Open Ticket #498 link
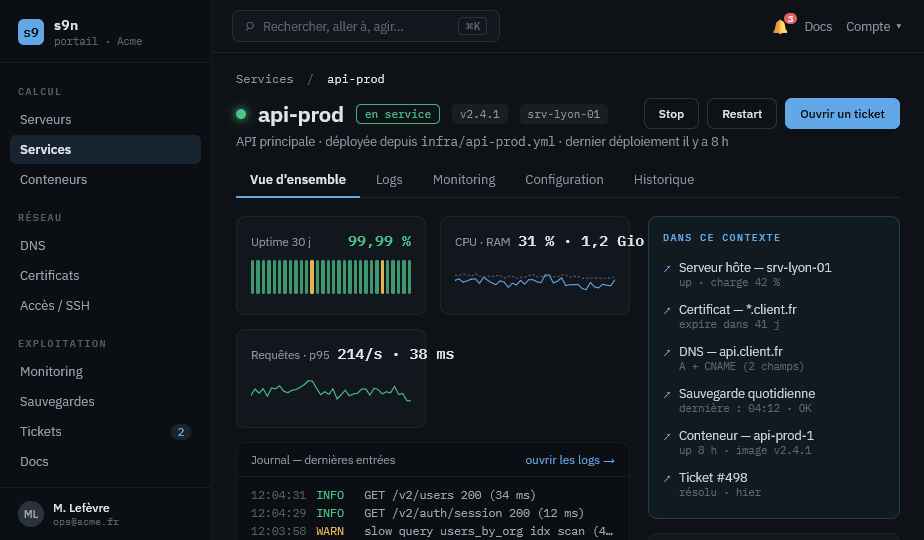 pos(712,478)
